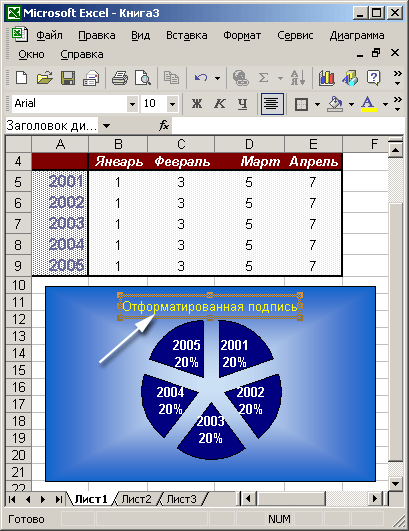409x531 pixels.
Task: Select column B header
Action: pos(118,144)
